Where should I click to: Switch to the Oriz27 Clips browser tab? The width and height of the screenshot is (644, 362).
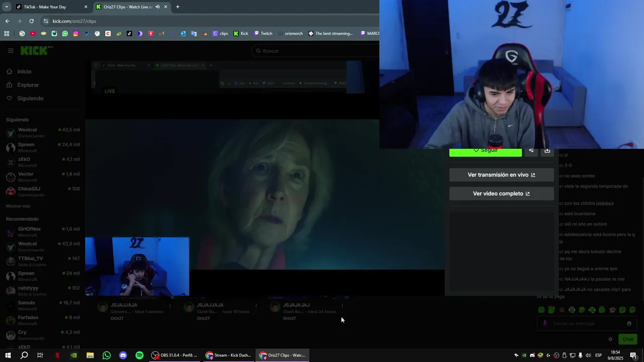(x=131, y=7)
